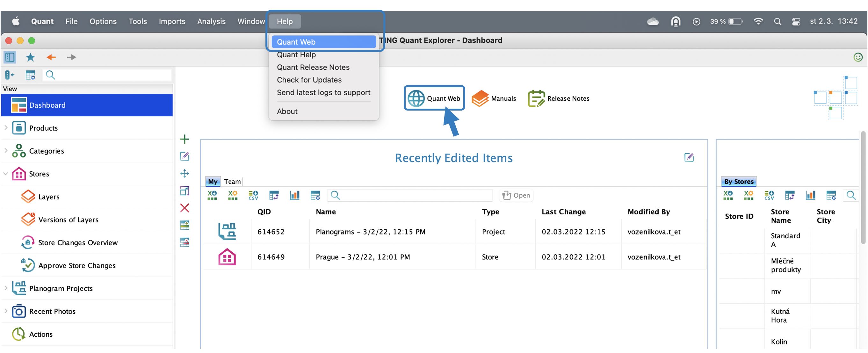Click the Open button
The height and width of the screenshot is (353, 868).
(516, 195)
